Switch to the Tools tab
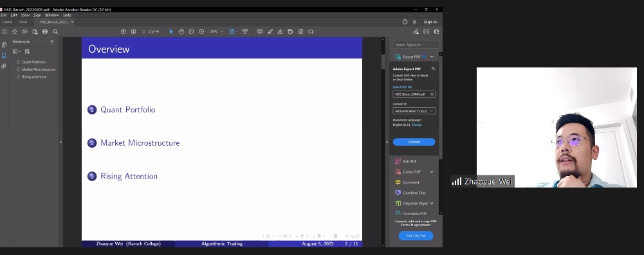This screenshot has height=255, width=644. pyautogui.click(x=23, y=22)
